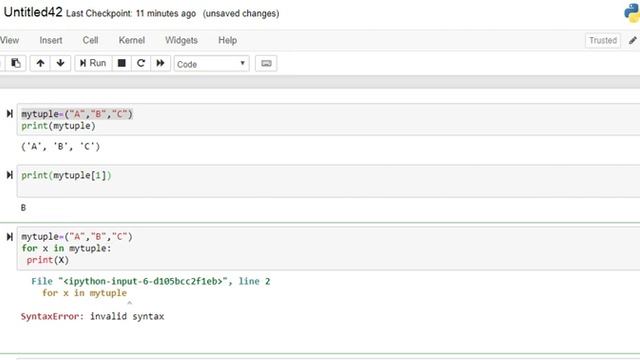640x360 pixels.
Task: Click the ('A', 'B', 'C') output text
Action: coord(60,147)
